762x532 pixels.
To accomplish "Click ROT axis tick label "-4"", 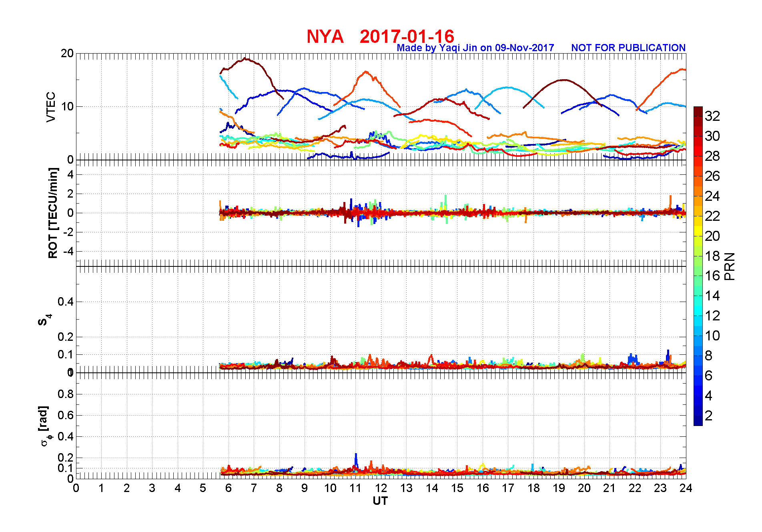I will pyautogui.click(x=68, y=252).
